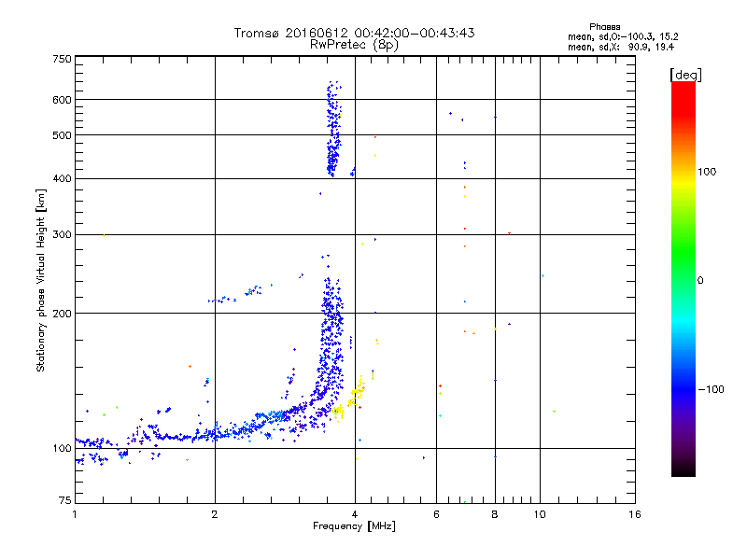The height and width of the screenshot is (560, 747).
Task: Click the plot title 'Tromsø 20160612 00:42:00-00:43:43'
Action: coord(354,33)
